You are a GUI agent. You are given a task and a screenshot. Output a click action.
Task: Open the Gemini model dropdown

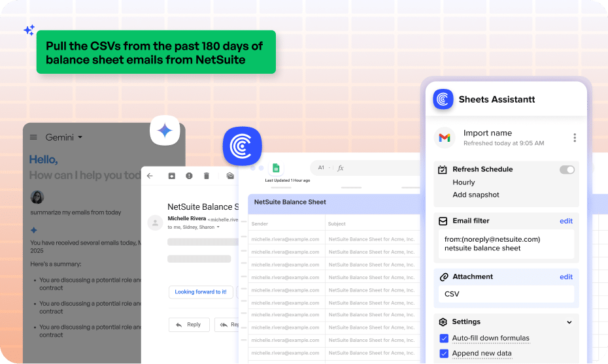coord(80,137)
